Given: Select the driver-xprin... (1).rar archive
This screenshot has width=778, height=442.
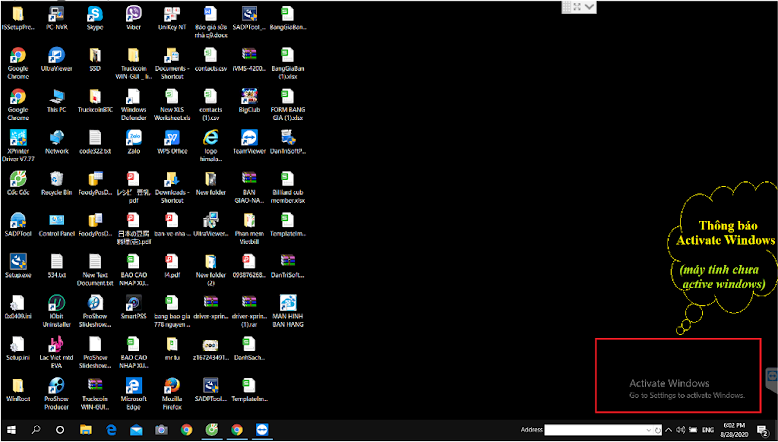Looking at the screenshot, I should [x=249, y=311].
